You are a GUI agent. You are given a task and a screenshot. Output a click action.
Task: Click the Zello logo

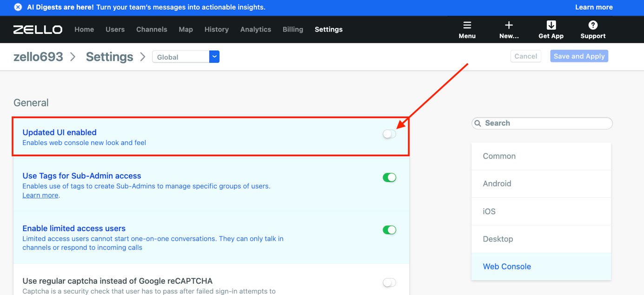click(38, 29)
